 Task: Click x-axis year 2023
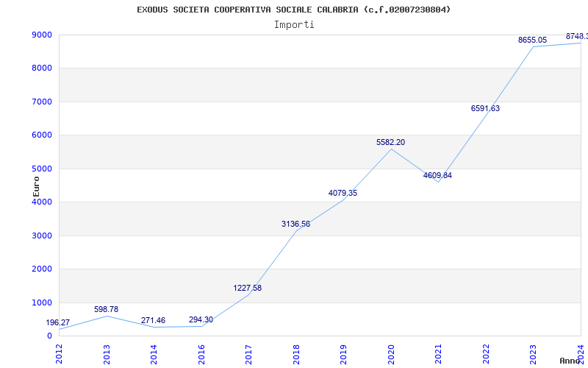click(534, 355)
